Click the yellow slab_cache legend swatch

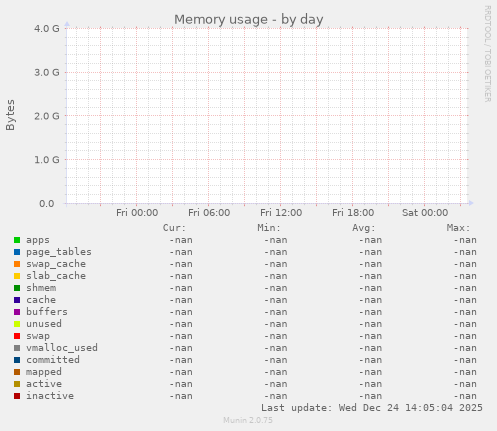[17, 276]
